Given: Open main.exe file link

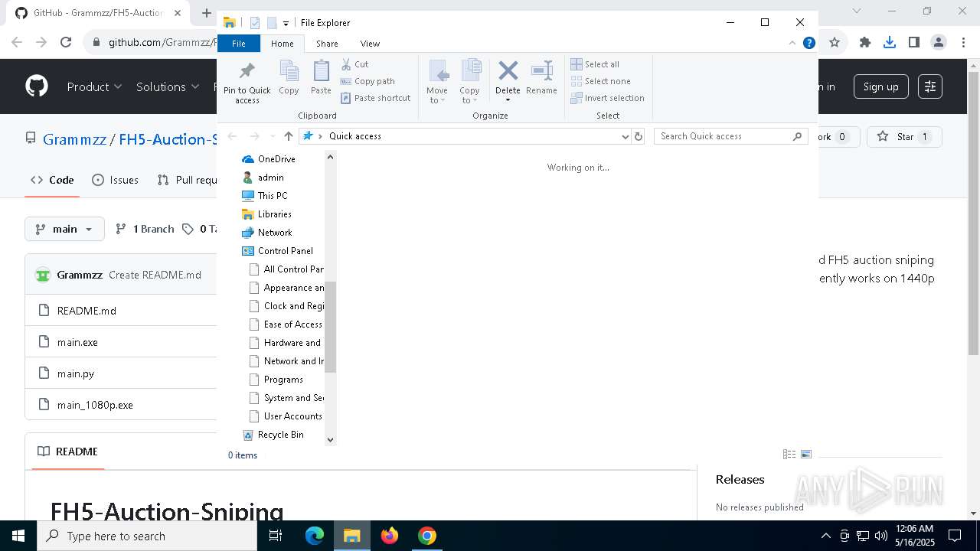Looking at the screenshot, I should tap(77, 342).
